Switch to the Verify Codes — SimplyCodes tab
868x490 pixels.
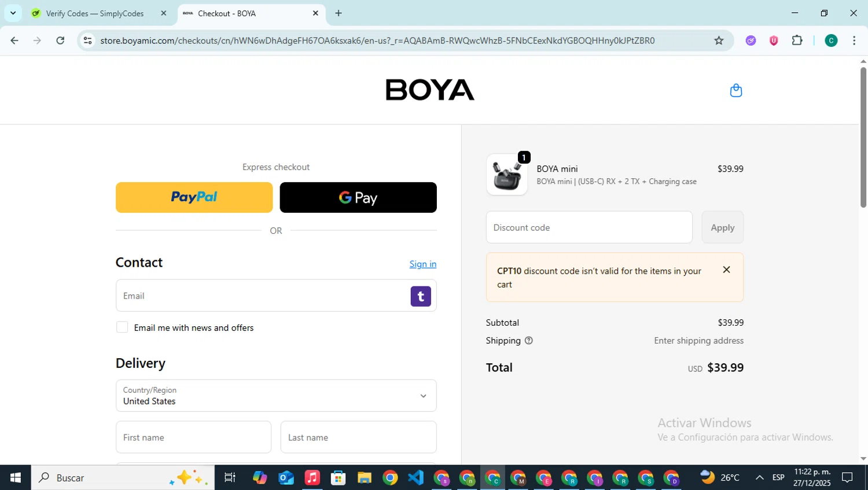[95, 13]
